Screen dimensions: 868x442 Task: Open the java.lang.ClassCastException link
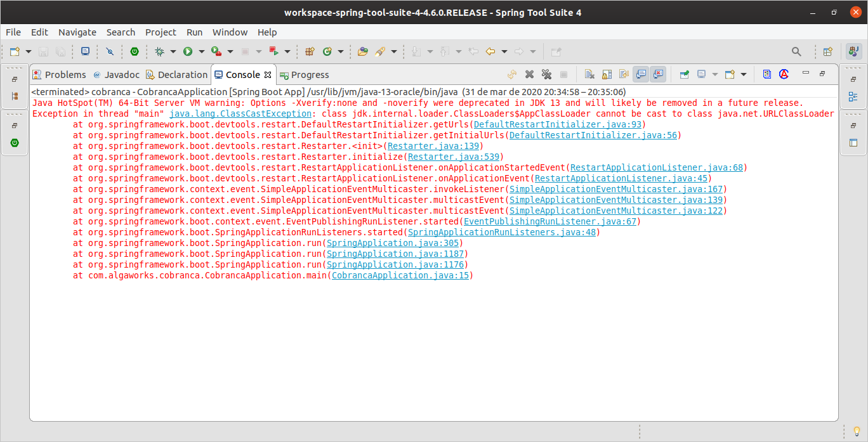[240, 114]
